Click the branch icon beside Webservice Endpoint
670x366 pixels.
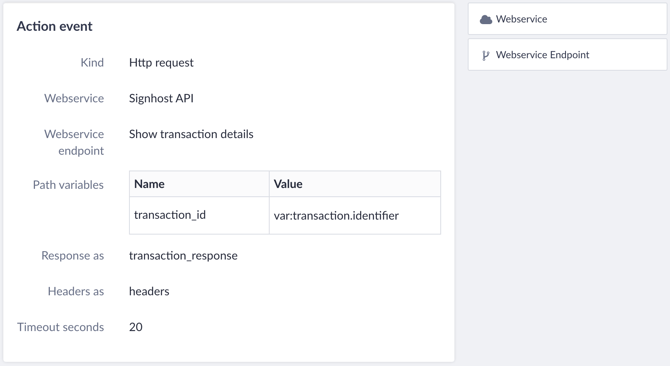(x=485, y=55)
